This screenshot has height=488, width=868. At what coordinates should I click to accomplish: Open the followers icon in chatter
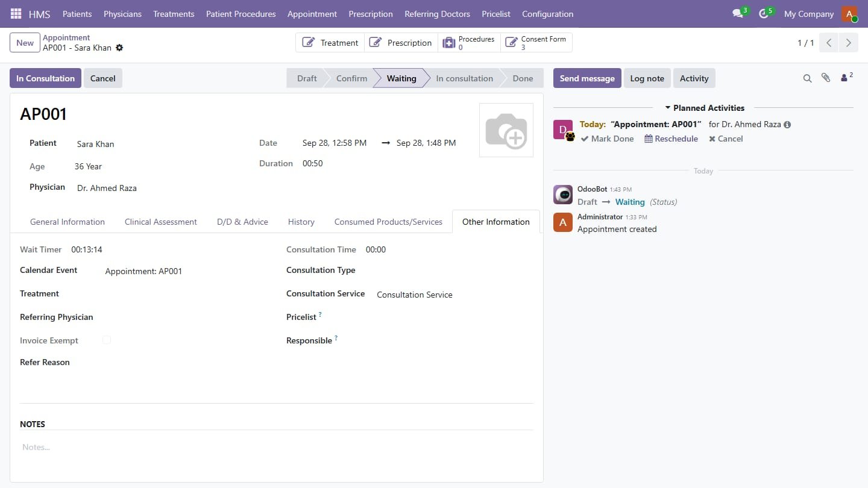[x=847, y=77]
